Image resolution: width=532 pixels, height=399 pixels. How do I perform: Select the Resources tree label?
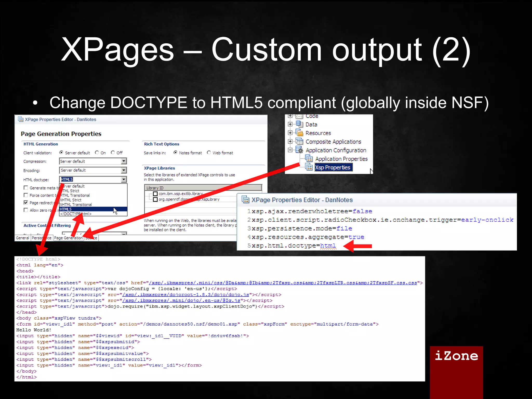click(318, 133)
